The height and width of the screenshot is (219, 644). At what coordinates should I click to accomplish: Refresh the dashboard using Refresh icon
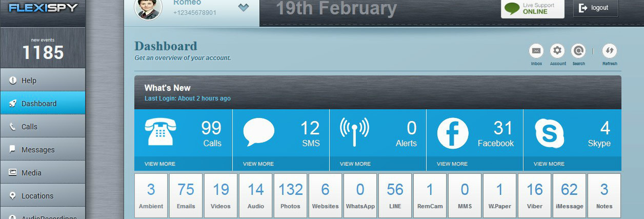[609, 51]
